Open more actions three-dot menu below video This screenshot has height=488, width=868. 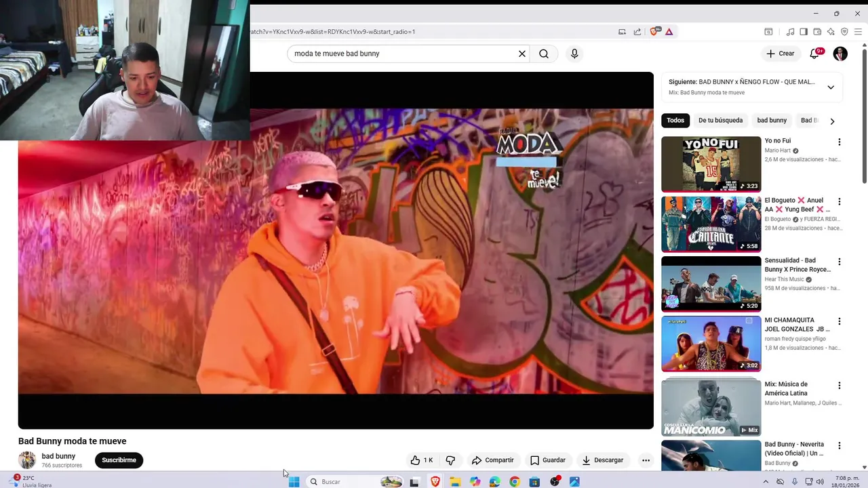pyautogui.click(x=646, y=460)
